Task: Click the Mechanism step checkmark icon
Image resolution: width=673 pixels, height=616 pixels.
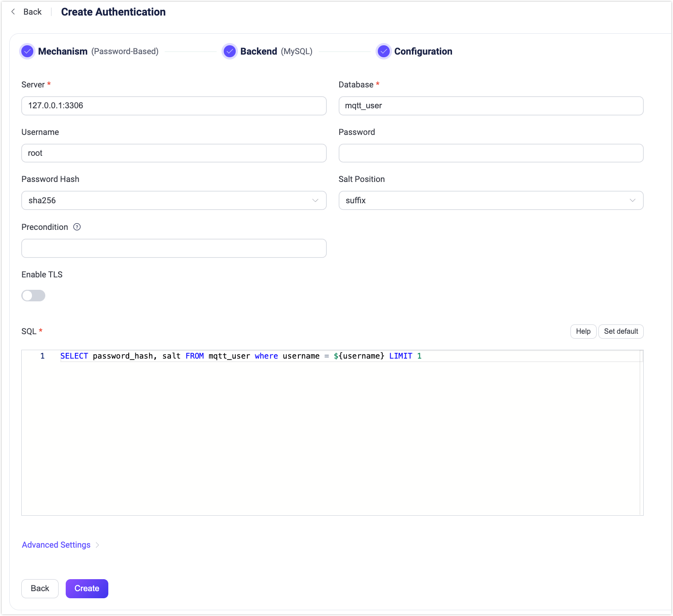Action: pos(28,51)
